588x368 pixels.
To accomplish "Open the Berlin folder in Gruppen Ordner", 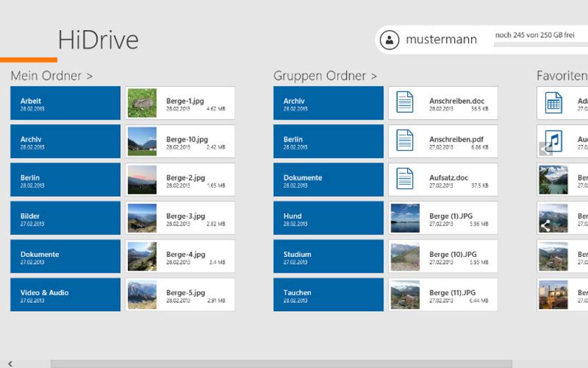I will 329,141.
